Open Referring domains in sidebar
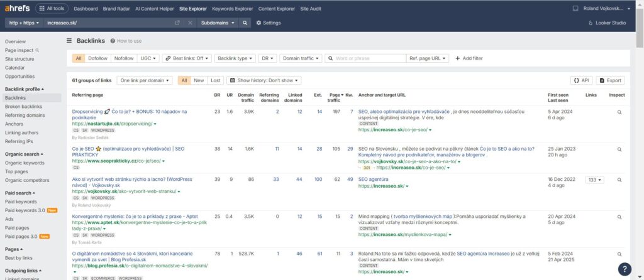 pyautogui.click(x=25, y=115)
